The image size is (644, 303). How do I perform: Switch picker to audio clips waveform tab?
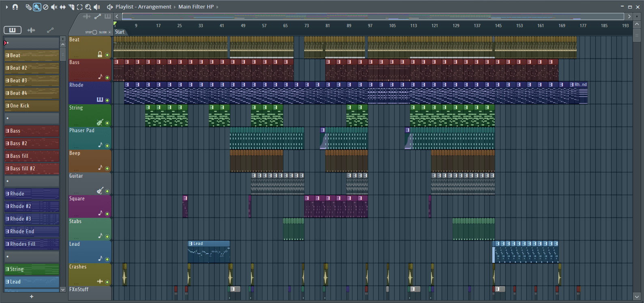31,30
